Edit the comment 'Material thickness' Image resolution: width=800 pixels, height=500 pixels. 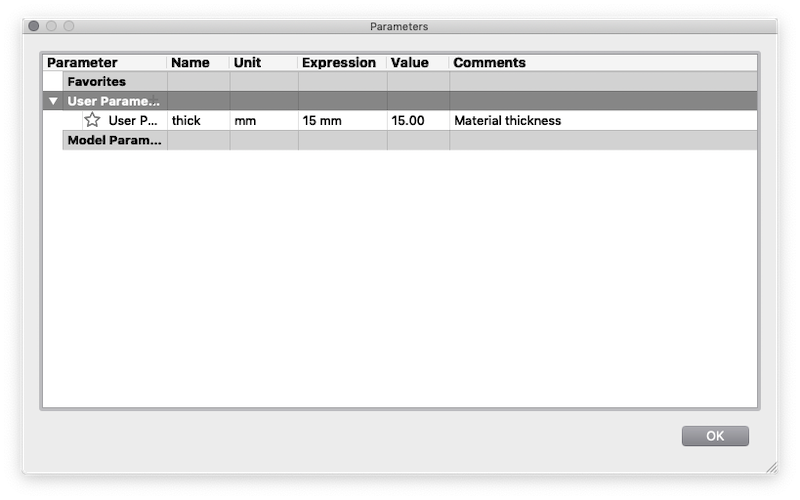pos(604,120)
